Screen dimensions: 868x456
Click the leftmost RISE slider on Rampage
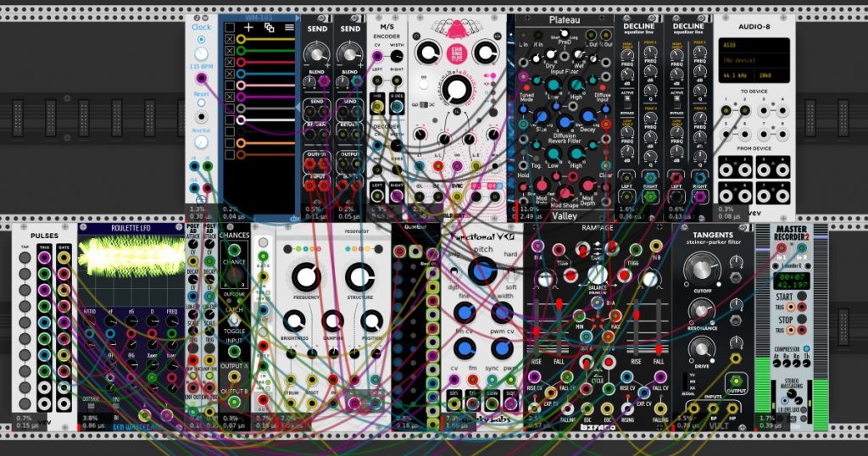point(536,328)
